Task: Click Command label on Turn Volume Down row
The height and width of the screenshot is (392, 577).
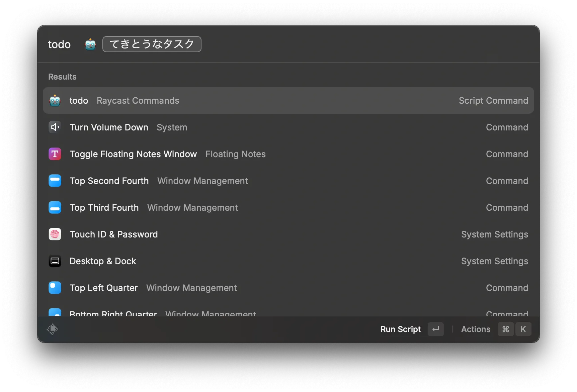Action: tap(507, 127)
